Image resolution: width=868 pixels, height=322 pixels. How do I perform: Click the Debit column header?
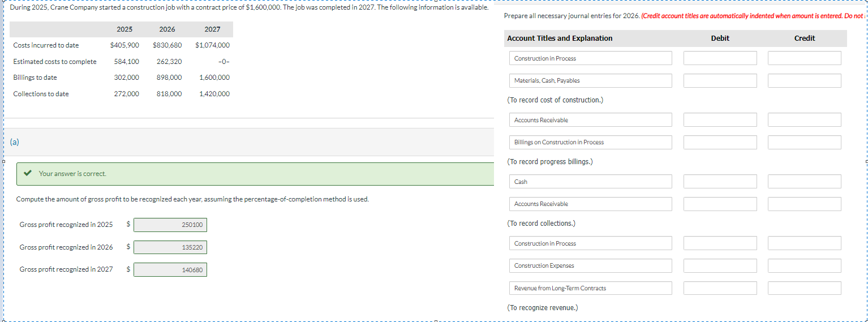tap(720, 38)
